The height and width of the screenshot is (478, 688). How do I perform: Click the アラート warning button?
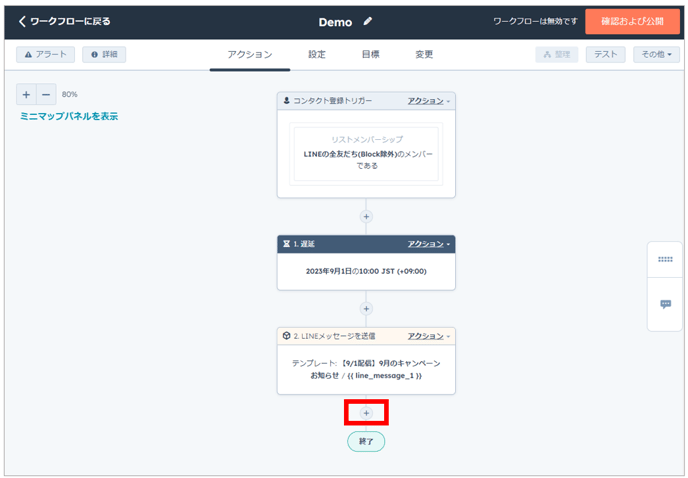(x=46, y=54)
